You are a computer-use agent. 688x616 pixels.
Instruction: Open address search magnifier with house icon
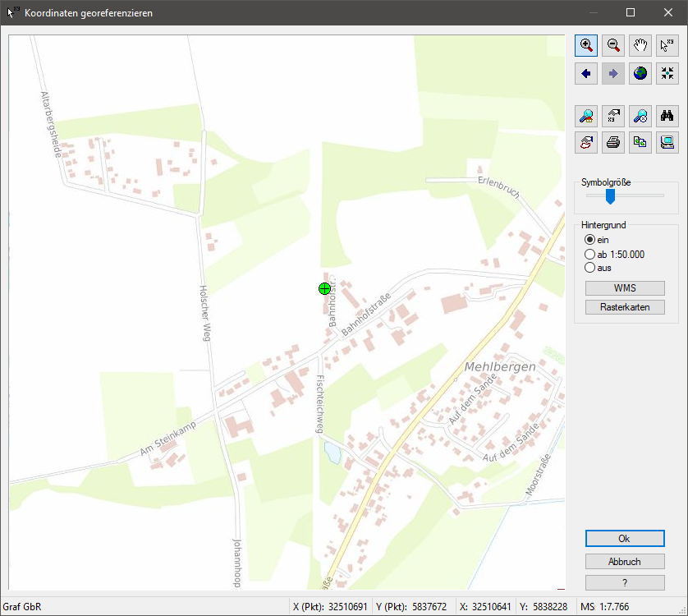tap(585, 116)
